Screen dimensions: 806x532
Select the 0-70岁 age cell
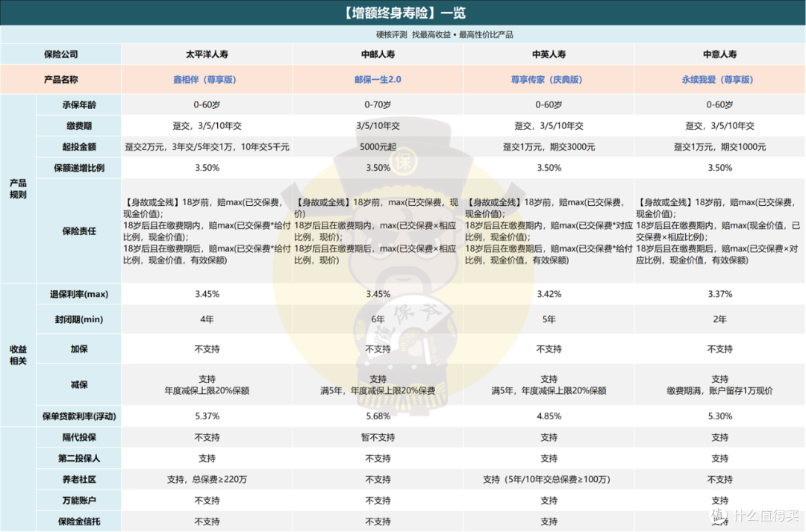[378, 105]
